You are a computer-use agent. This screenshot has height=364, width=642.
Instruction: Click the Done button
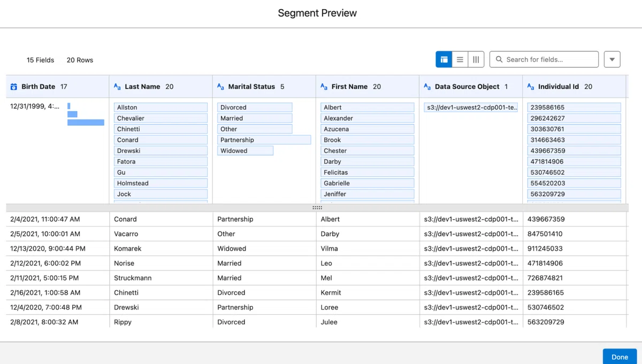click(x=620, y=357)
